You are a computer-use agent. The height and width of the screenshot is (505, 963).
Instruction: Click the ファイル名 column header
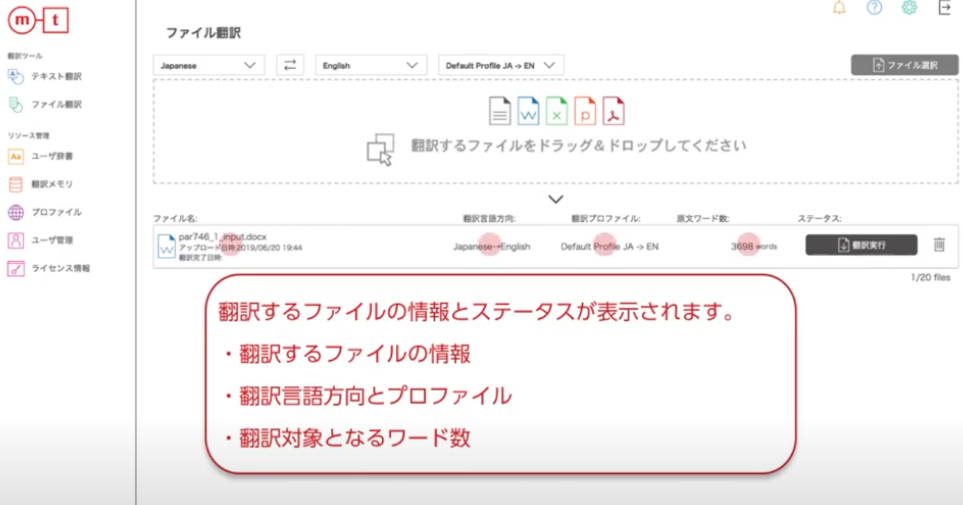pyautogui.click(x=175, y=219)
